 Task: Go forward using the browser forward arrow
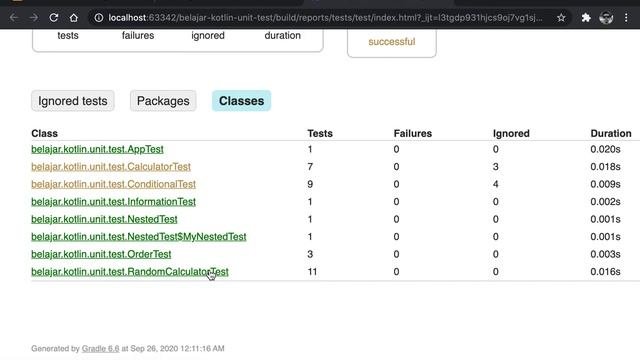(x=34, y=18)
